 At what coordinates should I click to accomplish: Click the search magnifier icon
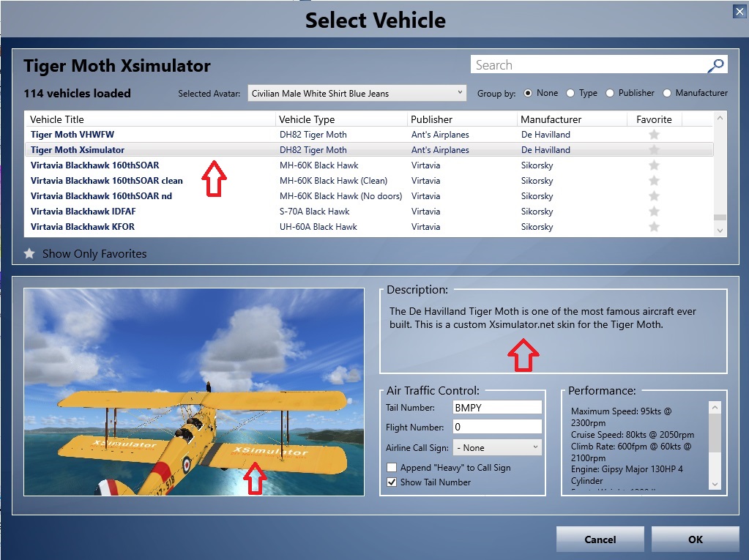click(x=715, y=65)
